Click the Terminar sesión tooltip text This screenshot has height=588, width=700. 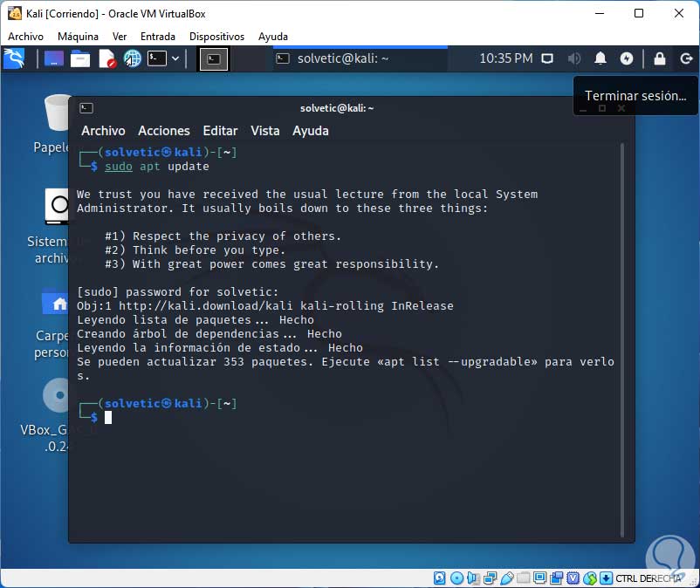635,95
